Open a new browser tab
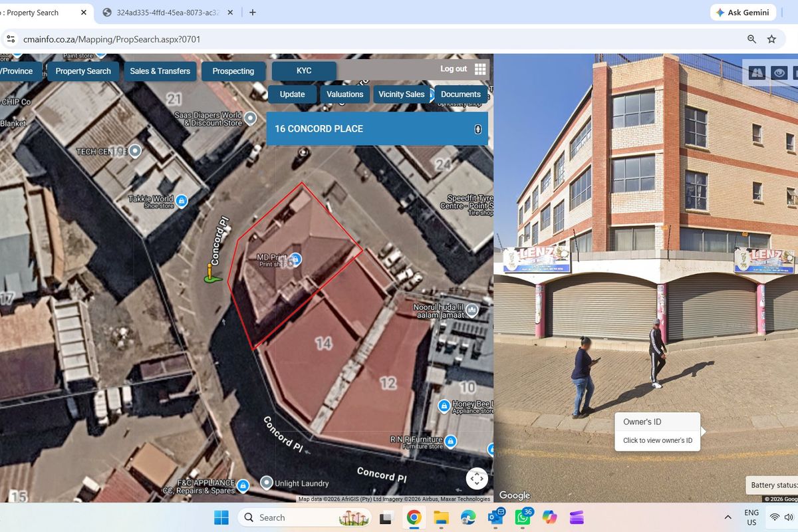The width and height of the screenshot is (798, 532). tap(253, 12)
